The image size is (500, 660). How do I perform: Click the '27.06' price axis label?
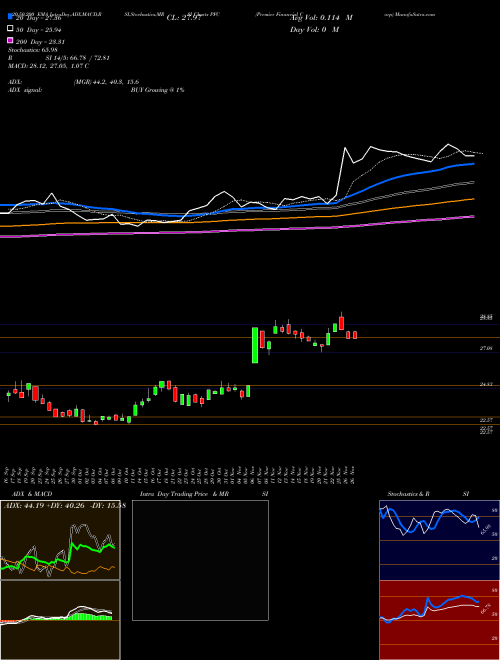tap(486, 349)
